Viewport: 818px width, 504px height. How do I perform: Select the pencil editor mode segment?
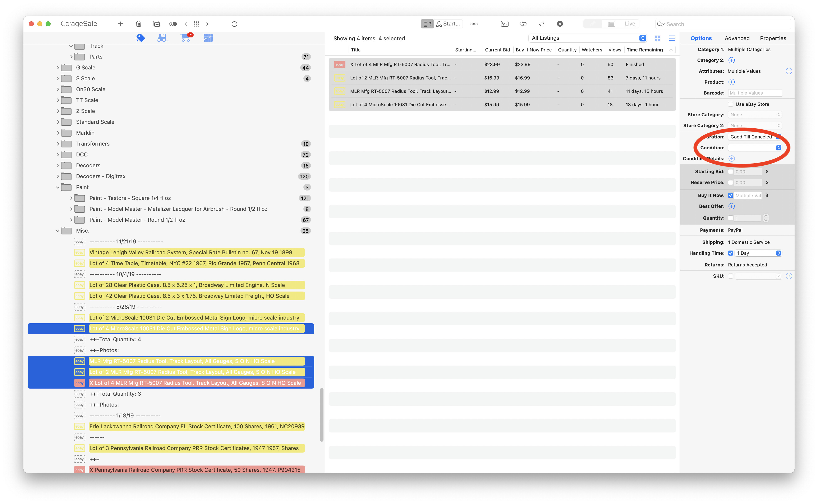(593, 24)
